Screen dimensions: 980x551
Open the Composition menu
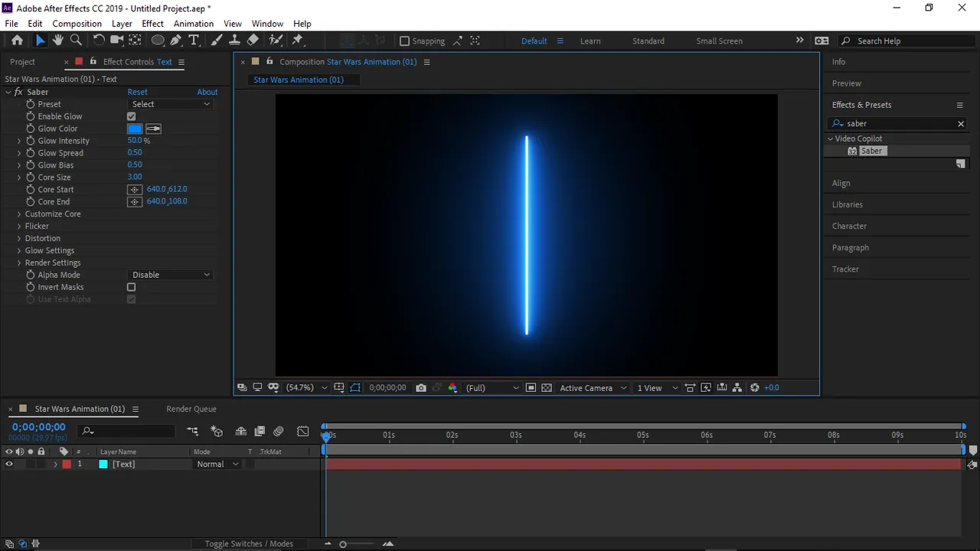tap(77, 24)
